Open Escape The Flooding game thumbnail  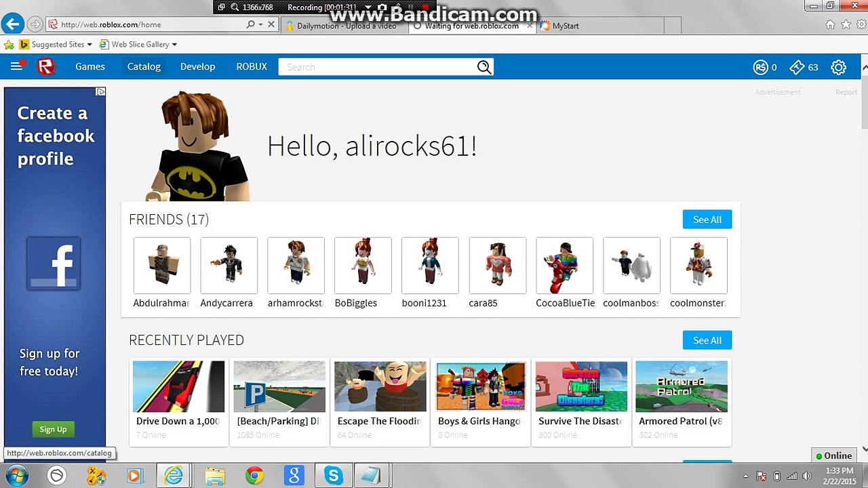(x=380, y=386)
